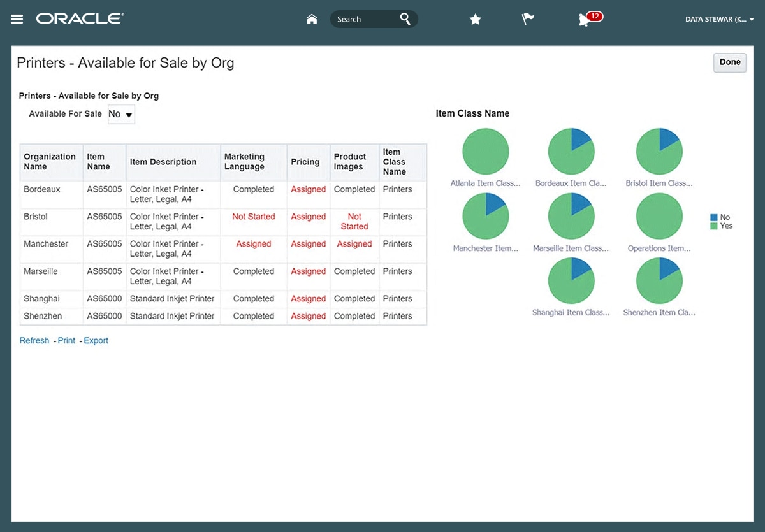Select the Shenzhen Item Class pie chart
Screen dimensions: 765x532
coord(659,280)
